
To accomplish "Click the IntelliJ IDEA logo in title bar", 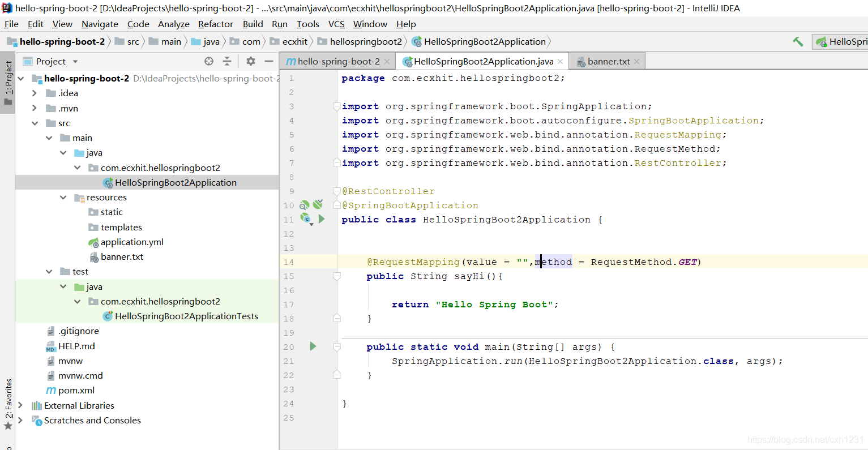I will click(x=7, y=8).
